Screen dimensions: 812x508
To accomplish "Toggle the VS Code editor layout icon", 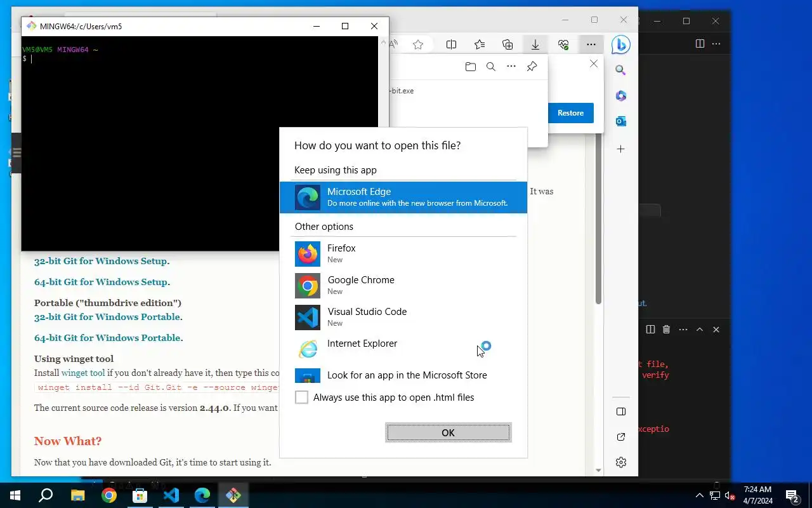I will point(700,44).
